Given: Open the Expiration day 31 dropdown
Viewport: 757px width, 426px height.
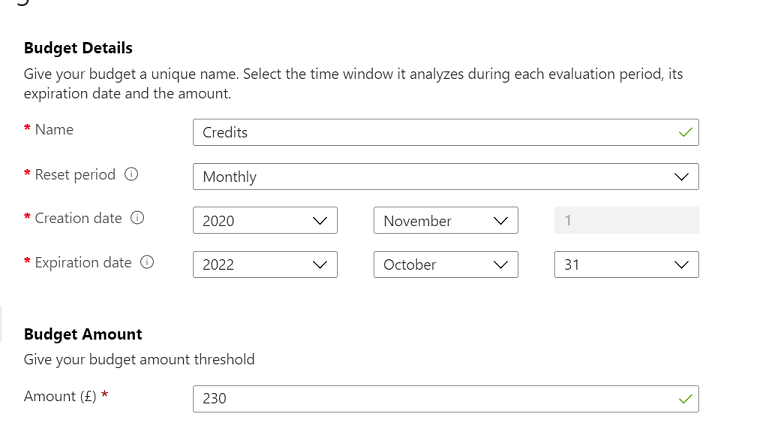Looking at the screenshot, I should pos(626,264).
